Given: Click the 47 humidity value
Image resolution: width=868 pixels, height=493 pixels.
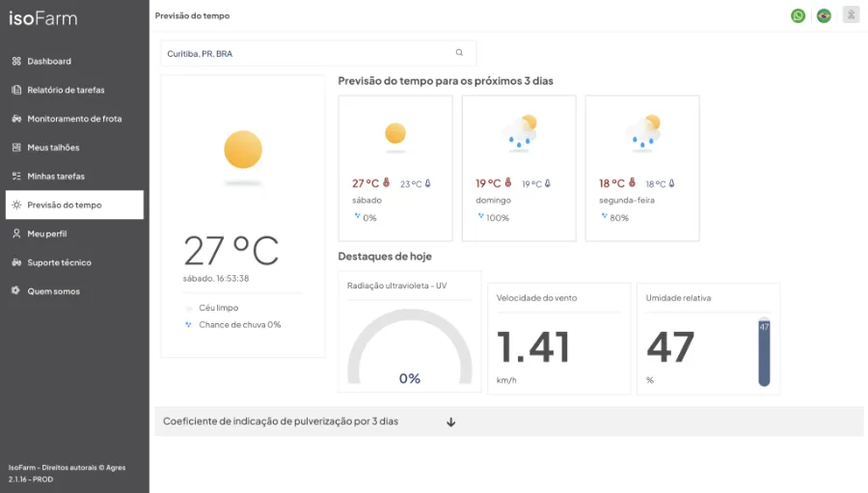Looking at the screenshot, I should 670,348.
